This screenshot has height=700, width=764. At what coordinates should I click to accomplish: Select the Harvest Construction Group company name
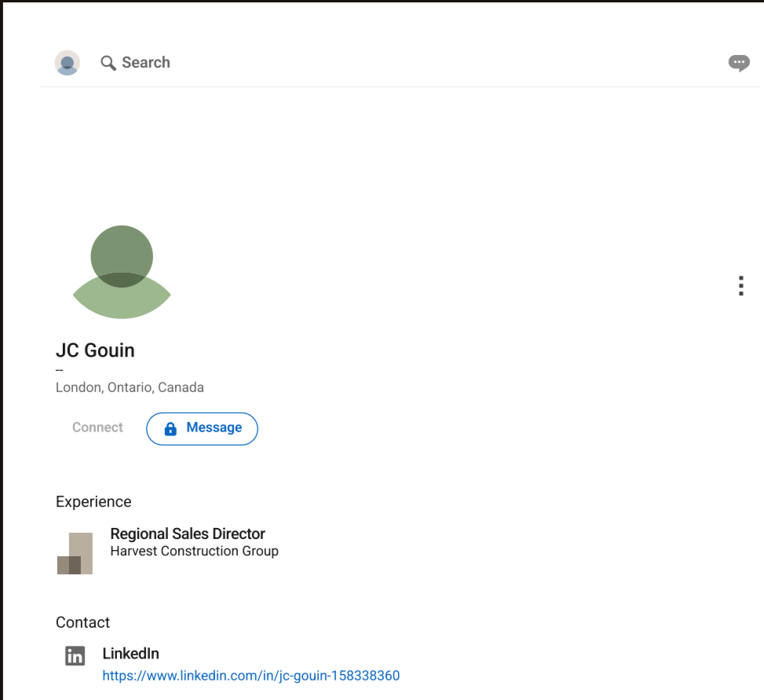pyautogui.click(x=194, y=552)
